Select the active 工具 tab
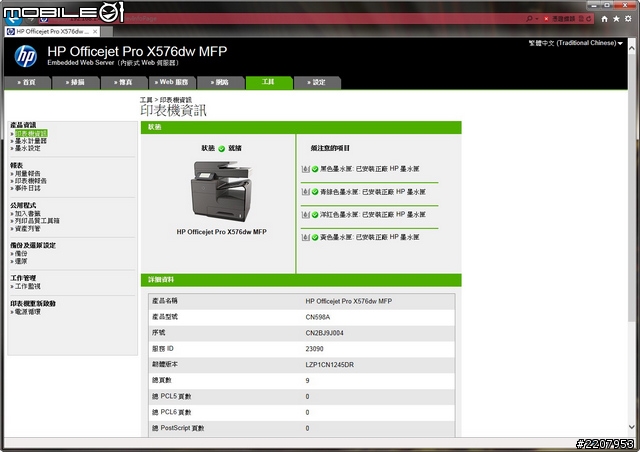Screen dimensions: 640x452 tap(269, 82)
